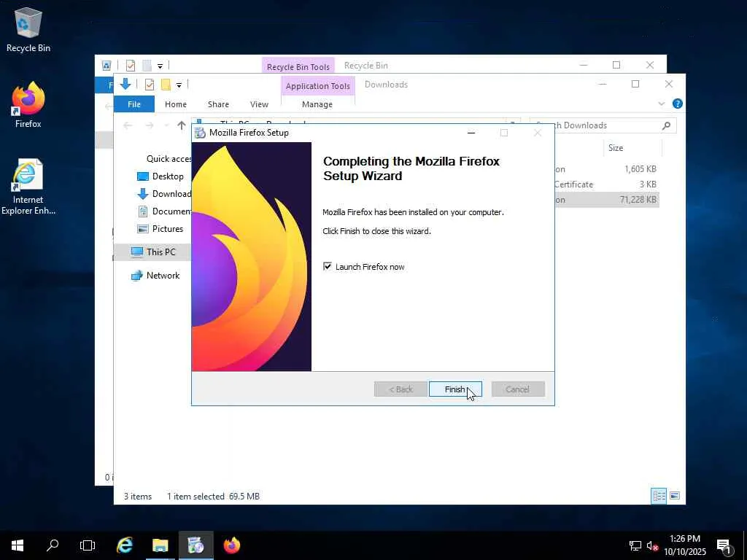This screenshot has height=560, width=747.
Task: Open taskbar Search magnifier
Action: (x=53, y=545)
